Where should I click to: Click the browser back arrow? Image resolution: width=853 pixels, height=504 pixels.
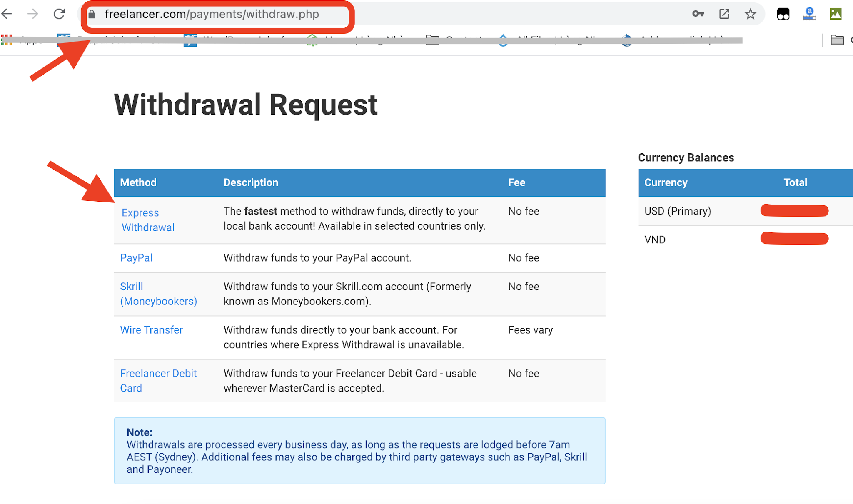coord(7,14)
